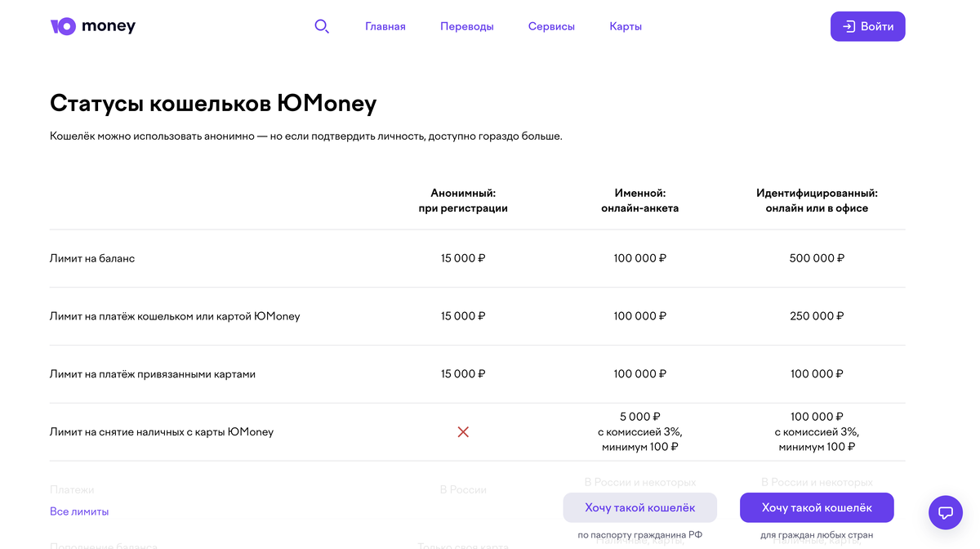Screen dimensions: 980x549
Task: Click the 'Именной: онлайн-анкета' column header
Action: coord(639,200)
